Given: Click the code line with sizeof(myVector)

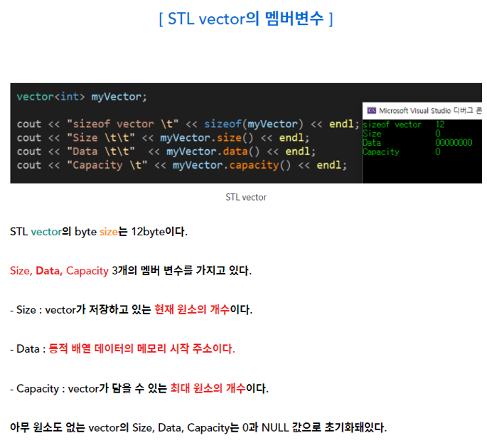Looking at the screenshot, I should click(188, 124).
